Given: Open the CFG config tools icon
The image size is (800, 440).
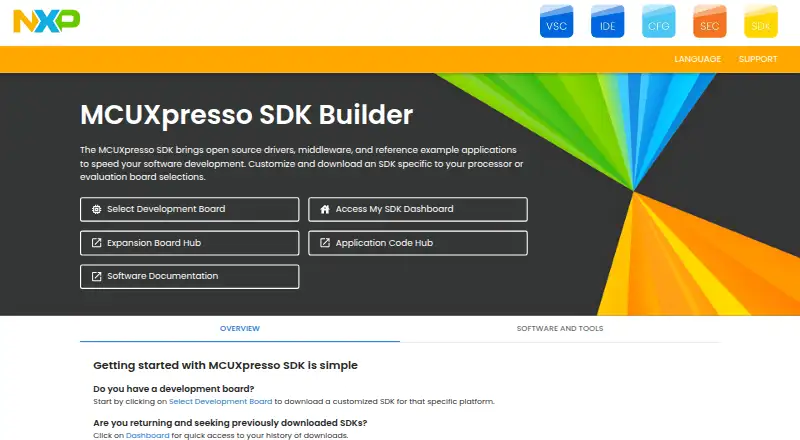Looking at the screenshot, I should coord(658,21).
